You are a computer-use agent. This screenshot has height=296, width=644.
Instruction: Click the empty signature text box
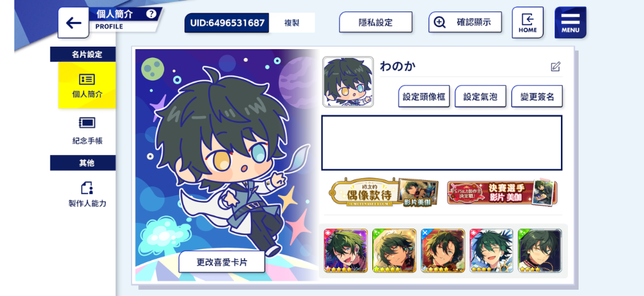click(x=441, y=143)
